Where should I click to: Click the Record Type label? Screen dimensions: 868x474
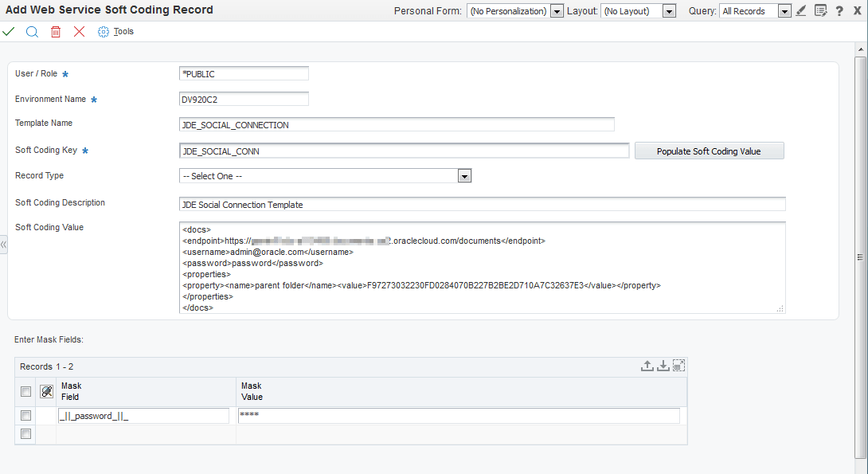pyautogui.click(x=39, y=175)
